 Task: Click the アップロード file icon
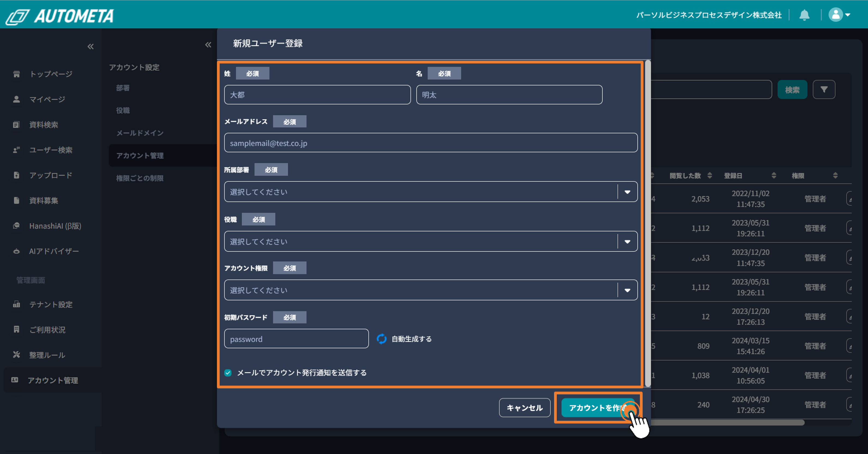coord(16,175)
